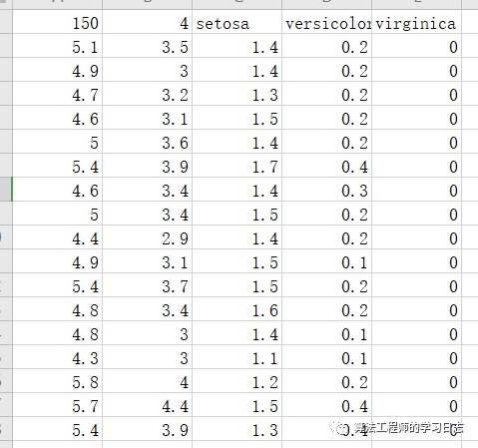The height and width of the screenshot is (448, 478).
Task: Select the cell showing 1.2
Action: coord(237,381)
